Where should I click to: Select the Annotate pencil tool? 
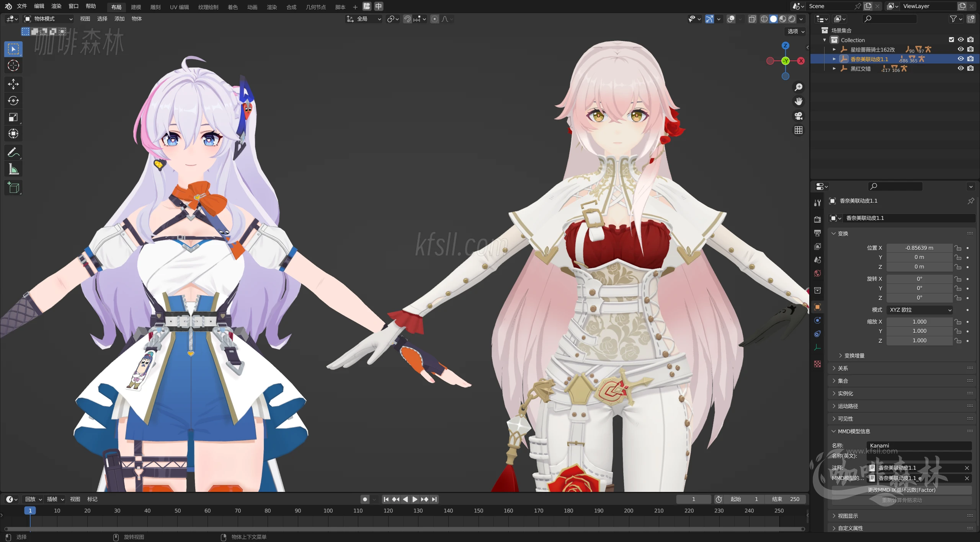pos(13,152)
